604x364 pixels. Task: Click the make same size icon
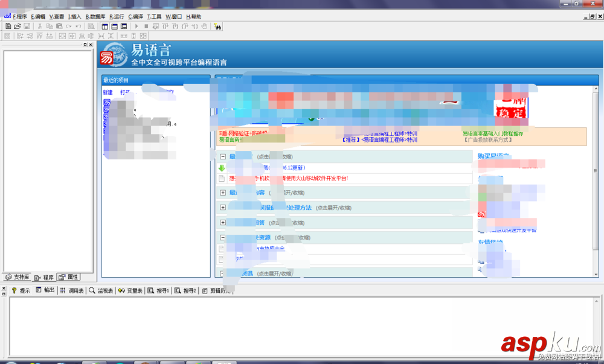coord(143,36)
